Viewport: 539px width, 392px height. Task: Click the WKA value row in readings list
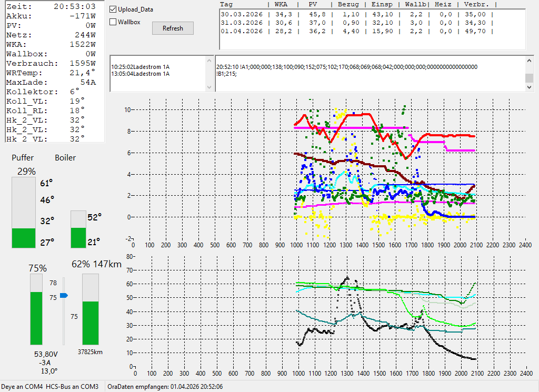point(52,45)
